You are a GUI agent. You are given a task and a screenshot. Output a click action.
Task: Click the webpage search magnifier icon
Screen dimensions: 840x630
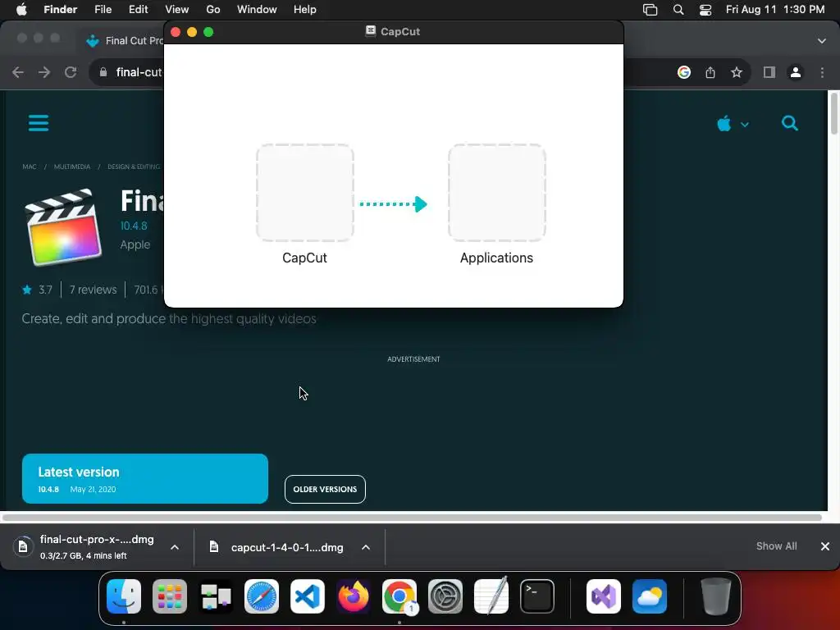[790, 123]
